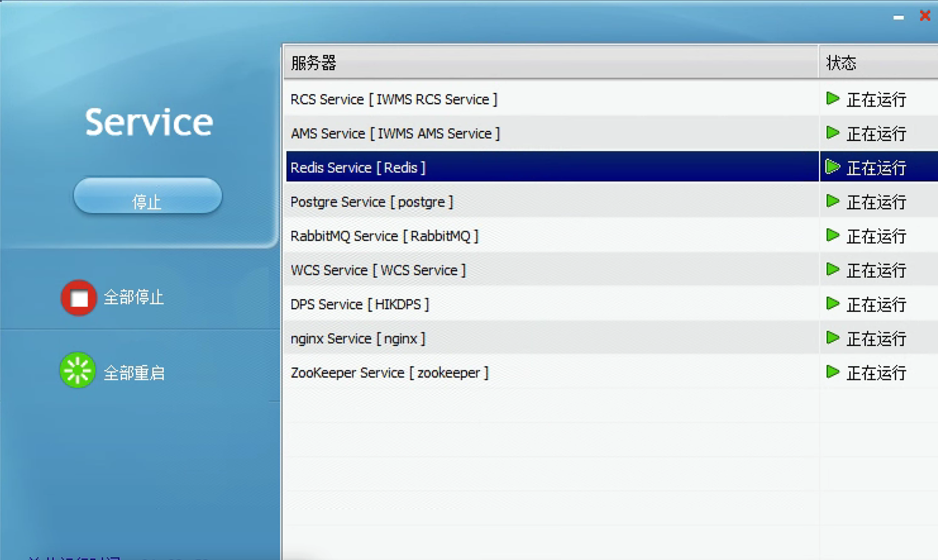Click the green running icon for RCS Service
Image resolution: width=938 pixels, height=560 pixels.
[833, 98]
